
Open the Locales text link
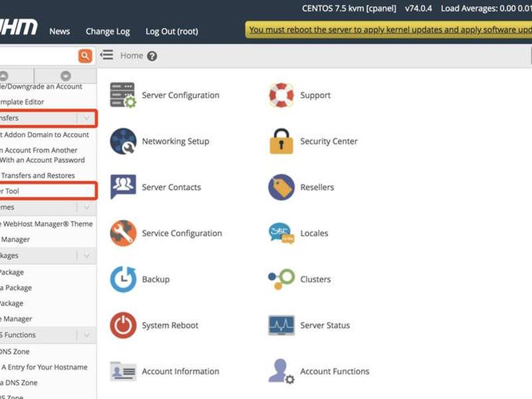[x=314, y=233]
